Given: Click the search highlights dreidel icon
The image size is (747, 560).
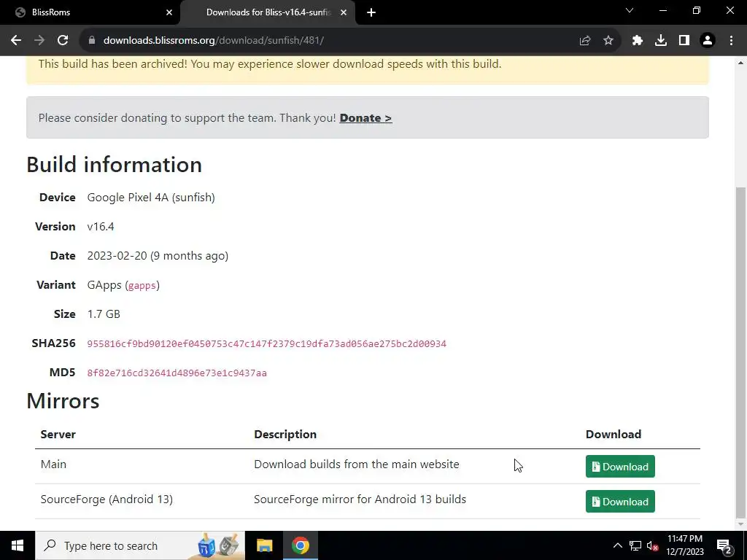Looking at the screenshot, I should tap(217, 545).
